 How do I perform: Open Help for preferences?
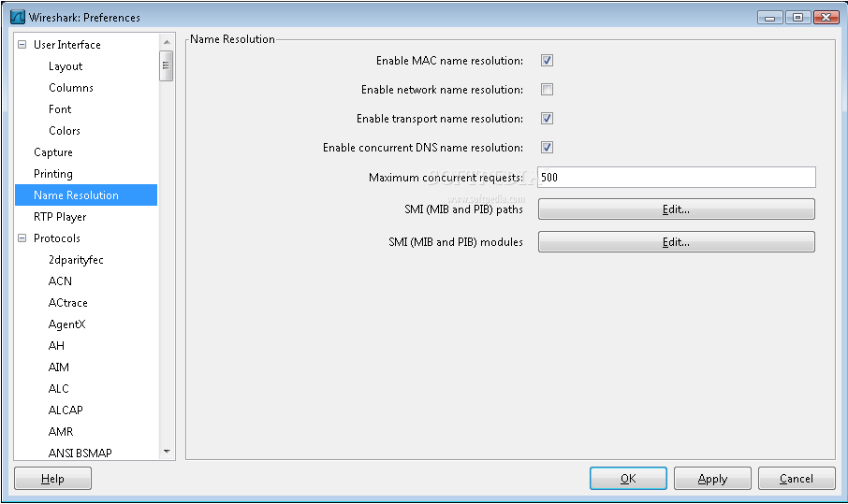pyautogui.click(x=52, y=479)
